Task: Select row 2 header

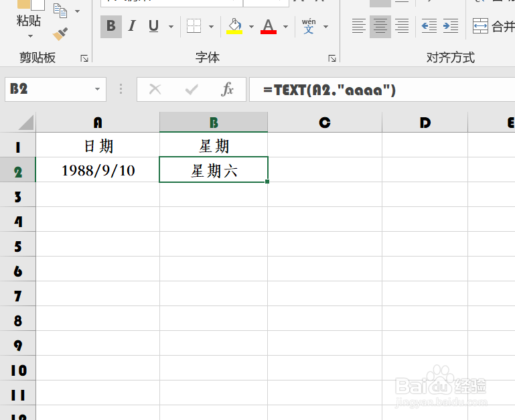Action: 17,169
